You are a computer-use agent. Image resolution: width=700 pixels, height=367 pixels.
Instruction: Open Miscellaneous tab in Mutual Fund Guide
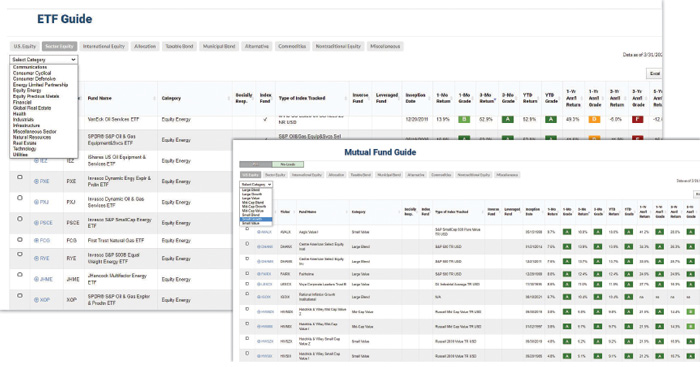[507, 175]
